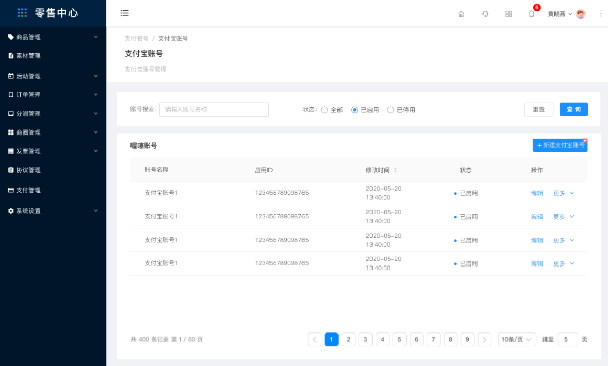Image resolution: width=608 pixels, height=366 pixels.
Task: Click the 账号名称 column header
Action: (156, 170)
